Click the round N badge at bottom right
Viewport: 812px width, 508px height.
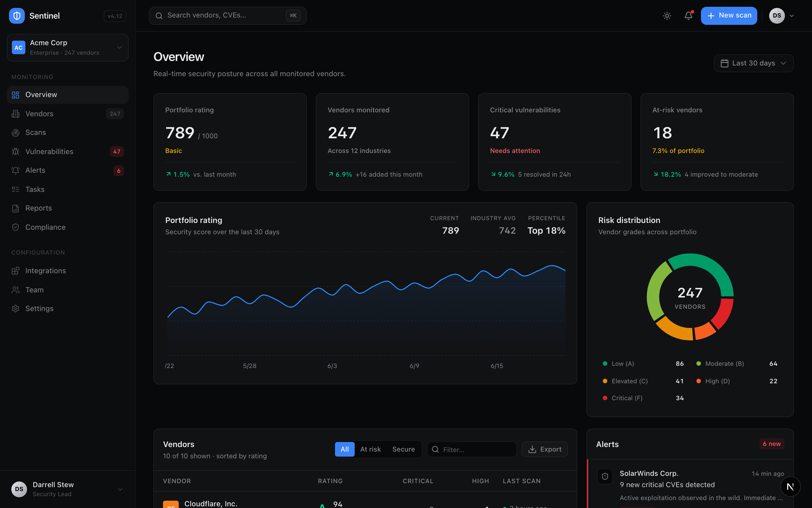coord(790,487)
